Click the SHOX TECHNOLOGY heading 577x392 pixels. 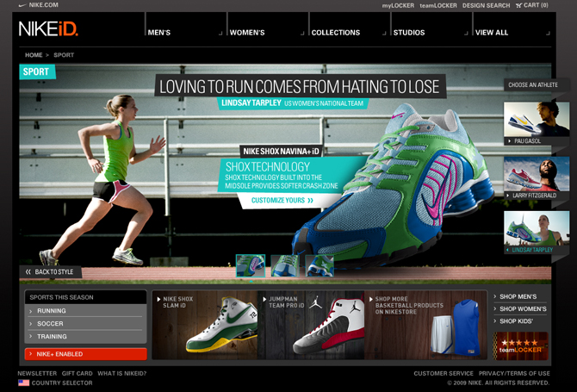tap(268, 167)
